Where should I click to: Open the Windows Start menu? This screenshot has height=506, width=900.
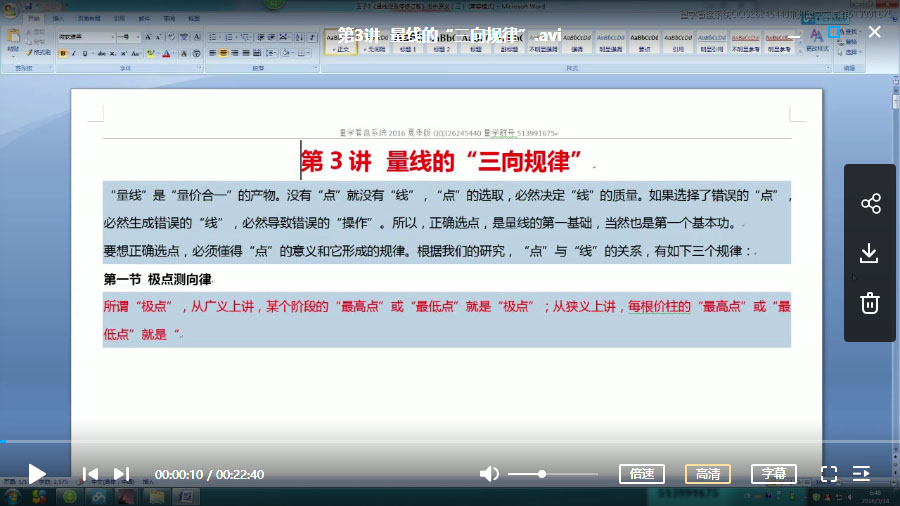(x=12, y=496)
